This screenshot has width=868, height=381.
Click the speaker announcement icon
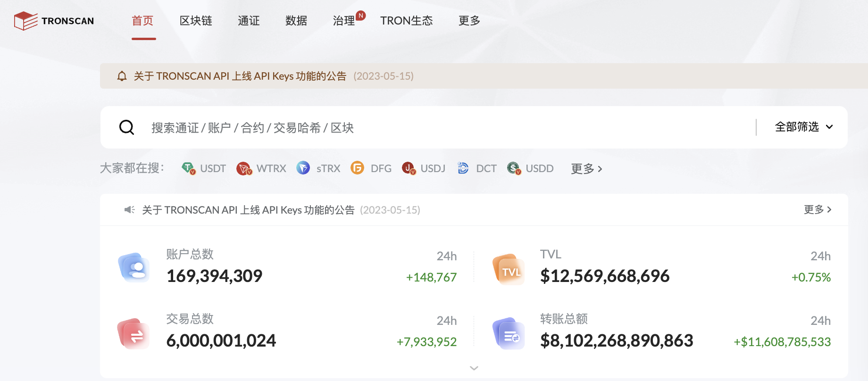tap(129, 210)
